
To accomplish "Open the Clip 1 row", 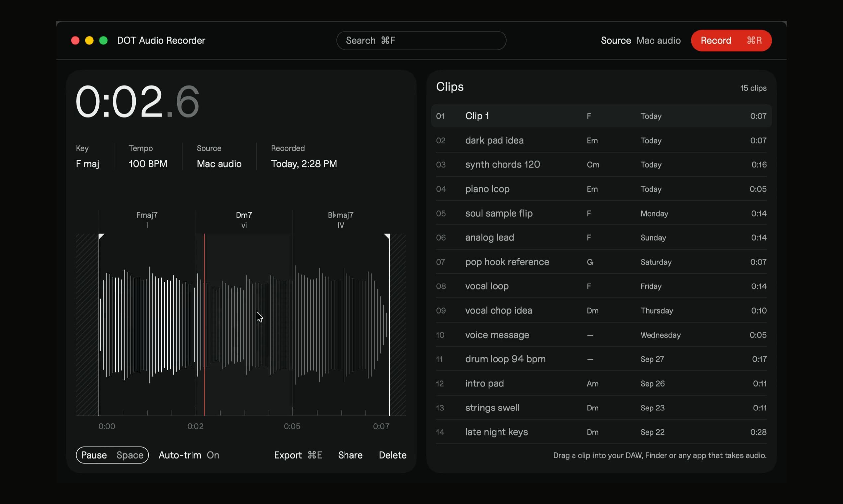I will (x=601, y=116).
